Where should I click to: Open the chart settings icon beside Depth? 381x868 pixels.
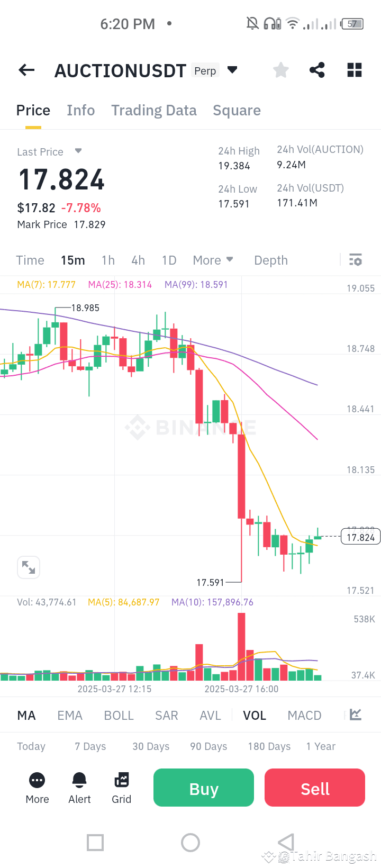(x=355, y=260)
